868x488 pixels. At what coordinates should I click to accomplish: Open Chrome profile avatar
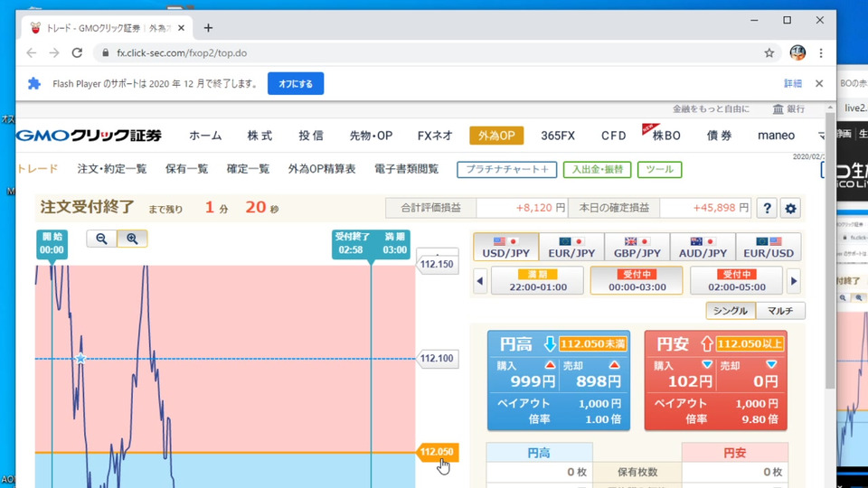(797, 53)
